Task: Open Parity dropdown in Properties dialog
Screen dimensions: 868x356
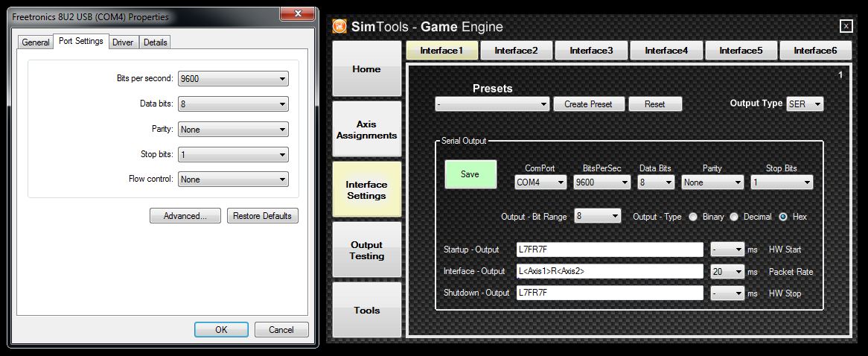Action: coord(233,129)
